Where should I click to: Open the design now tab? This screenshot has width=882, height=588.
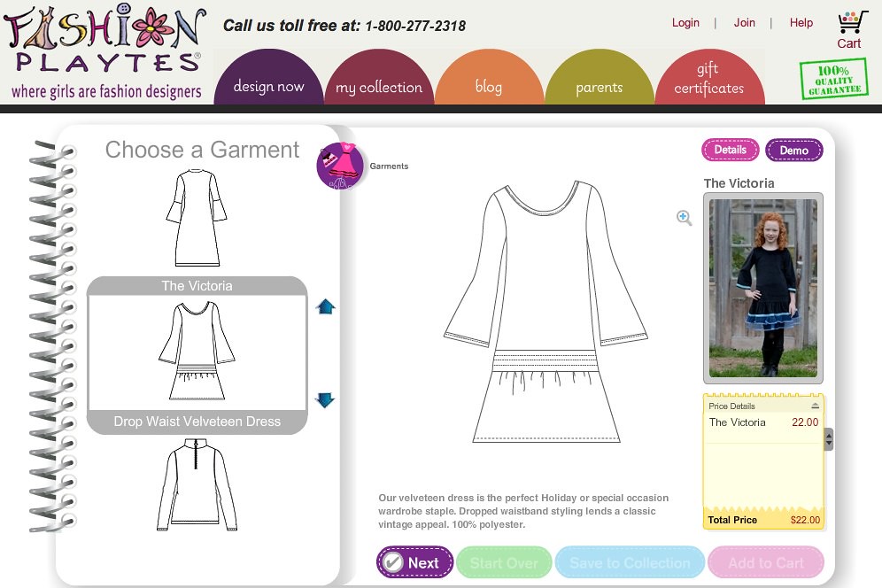click(268, 87)
